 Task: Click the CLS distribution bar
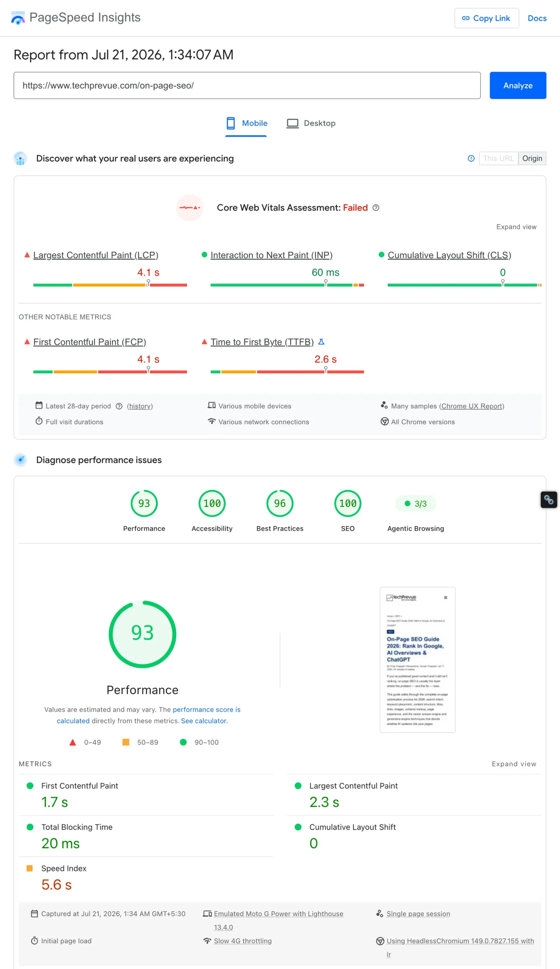pyautogui.click(x=464, y=285)
